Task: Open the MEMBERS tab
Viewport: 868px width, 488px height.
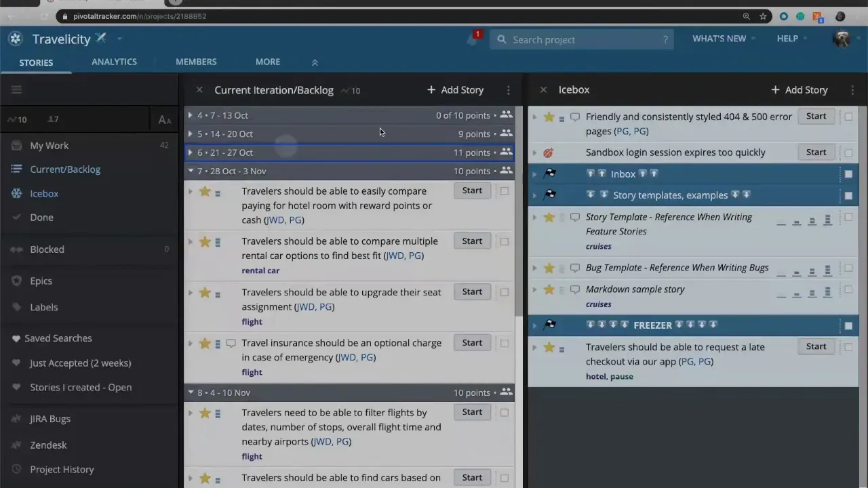Action: (x=196, y=62)
